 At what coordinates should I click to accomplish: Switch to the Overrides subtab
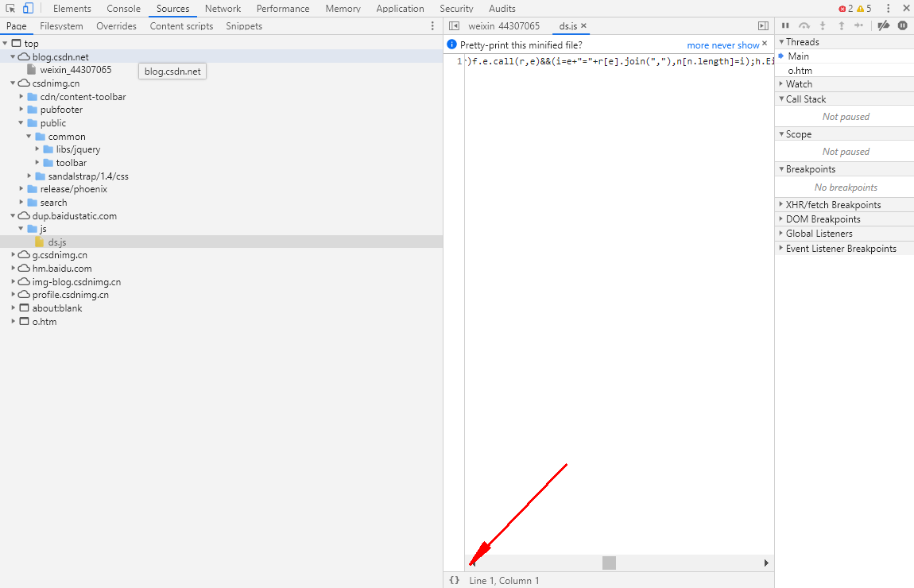(x=117, y=26)
